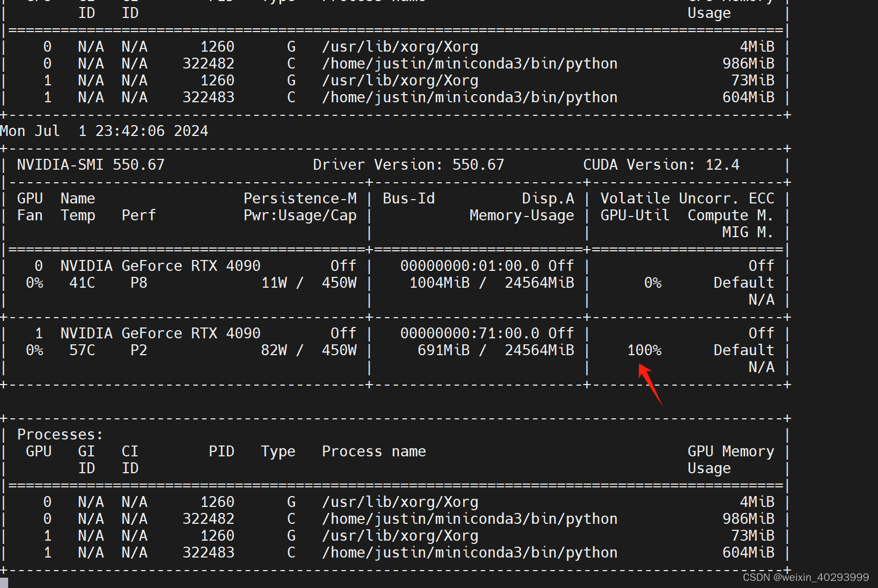Select "GPU Memory" header under Processes label
The width and height of the screenshot is (878, 588).
(x=730, y=452)
